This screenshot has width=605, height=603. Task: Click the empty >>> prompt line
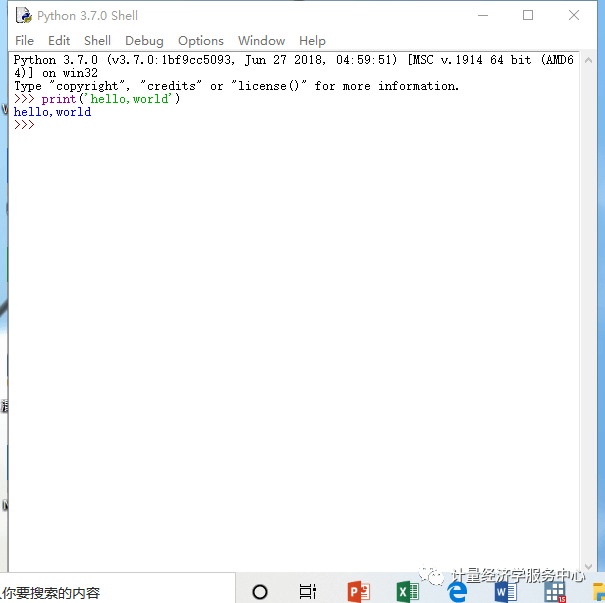coord(24,125)
